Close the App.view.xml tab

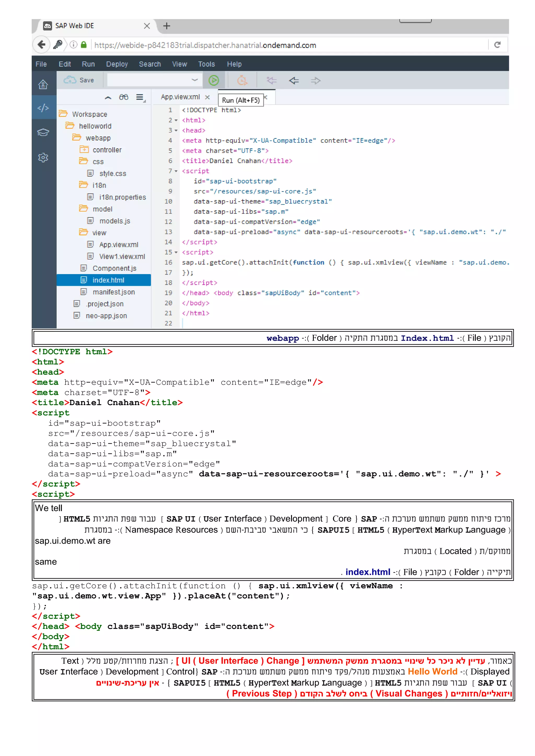pyautogui.click(x=207, y=97)
